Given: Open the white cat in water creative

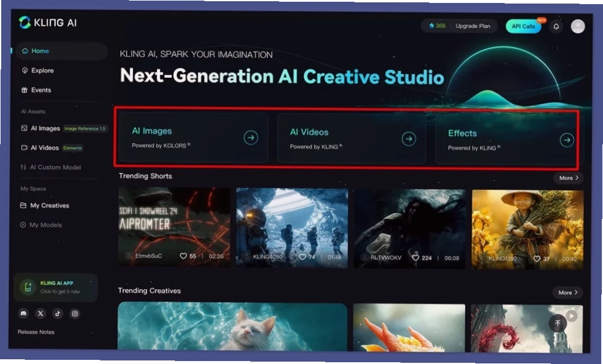Looking at the screenshot, I should click(x=233, y=327).
